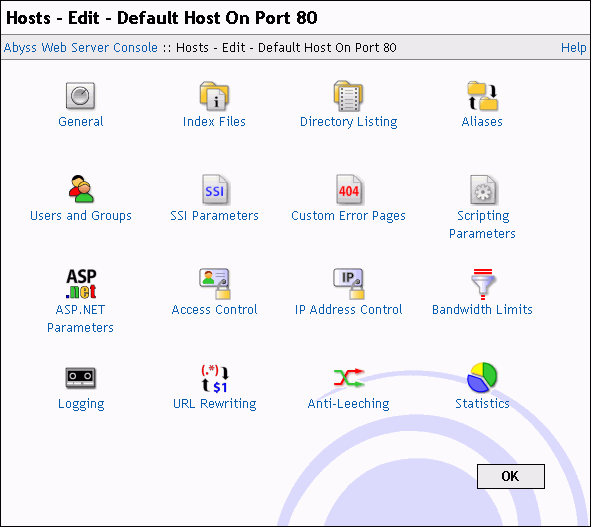Click the Access Control ID card icon
The image size is (591, 527).
click(214, 283)
